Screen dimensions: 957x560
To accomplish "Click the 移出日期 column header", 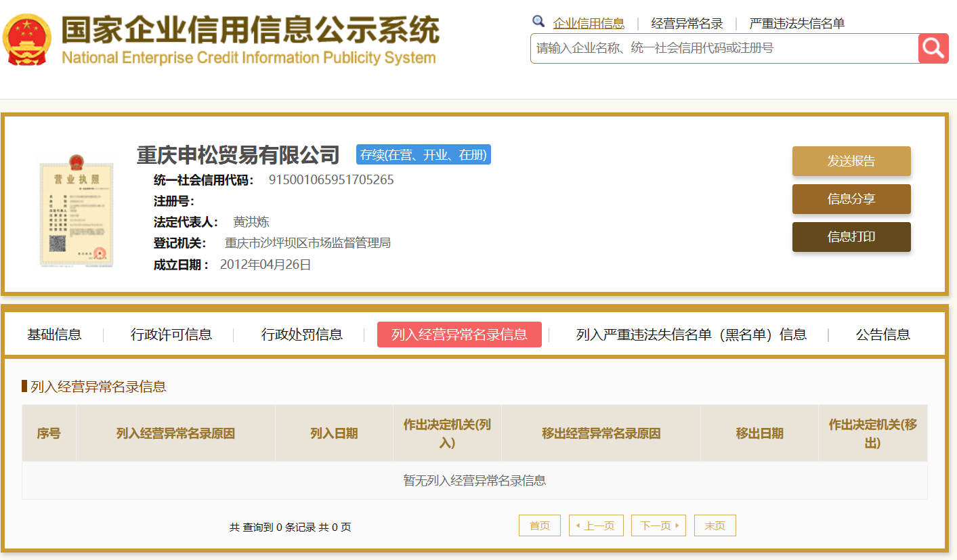I will (x=760, y=433).
